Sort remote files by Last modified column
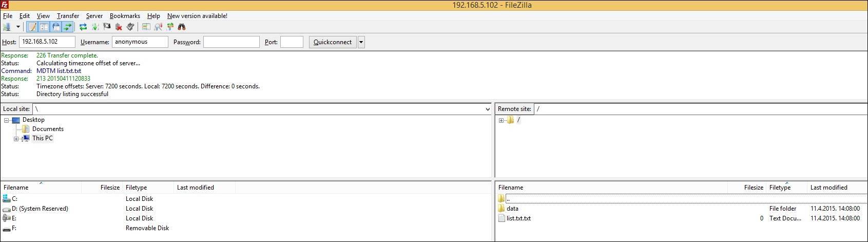Viewport: 868px width, 242px height. point(837,188)
